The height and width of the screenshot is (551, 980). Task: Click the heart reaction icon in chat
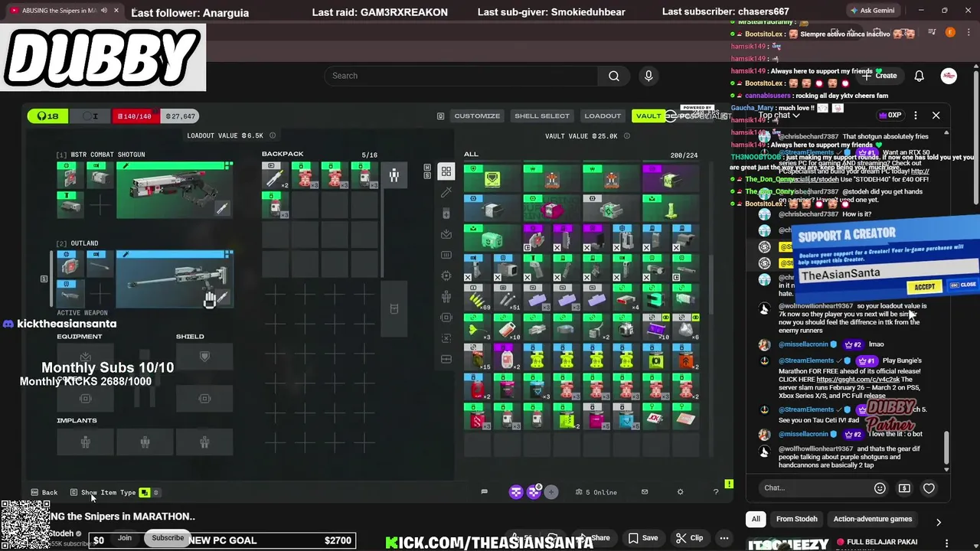pos(929,488)
